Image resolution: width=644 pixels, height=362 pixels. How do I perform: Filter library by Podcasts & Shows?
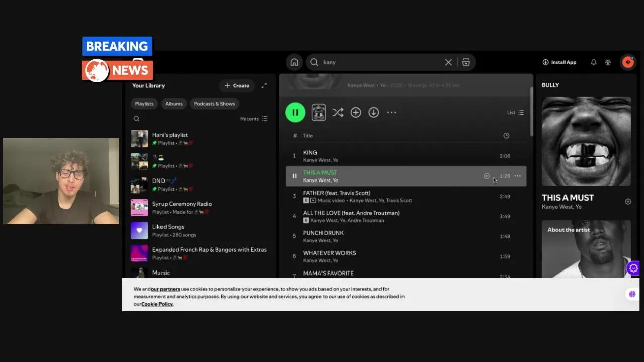pyautogui.click(x=215, y=104)
